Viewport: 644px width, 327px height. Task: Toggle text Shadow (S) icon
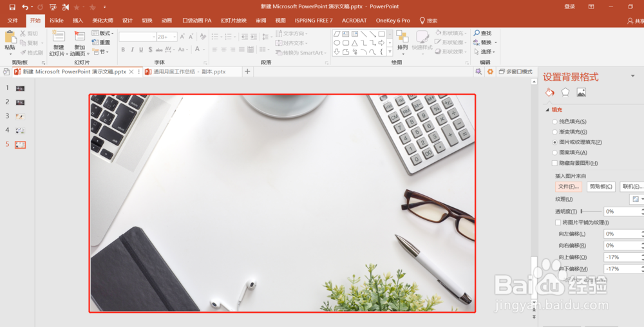[150, 50]
